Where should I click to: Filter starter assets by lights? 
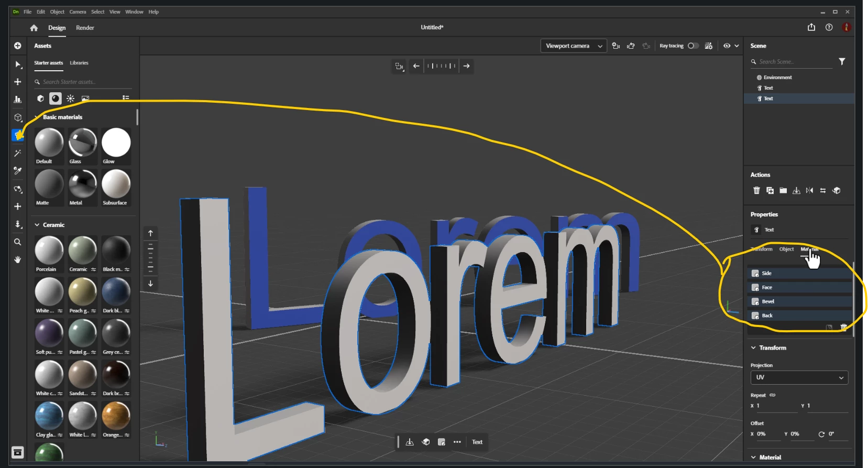coord(71,98)
